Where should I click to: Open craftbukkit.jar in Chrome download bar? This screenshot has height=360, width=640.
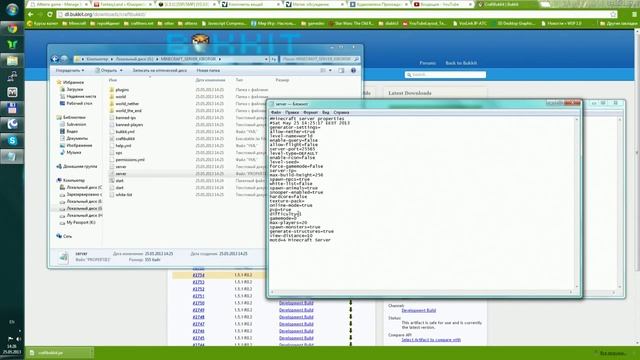tap(59, 353)
